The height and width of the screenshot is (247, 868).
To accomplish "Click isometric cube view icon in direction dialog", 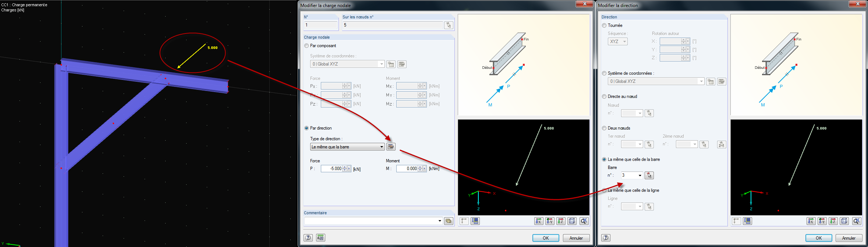I will click(x=844, y=221).
